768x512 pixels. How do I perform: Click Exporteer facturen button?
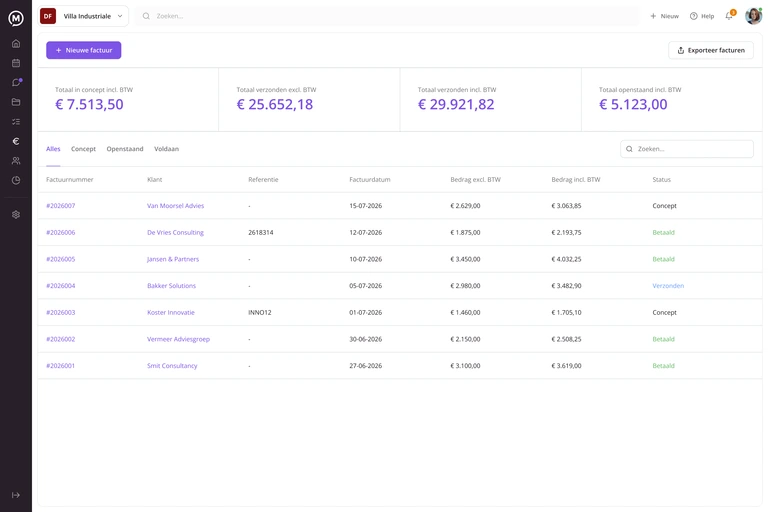tap(711, 50)
